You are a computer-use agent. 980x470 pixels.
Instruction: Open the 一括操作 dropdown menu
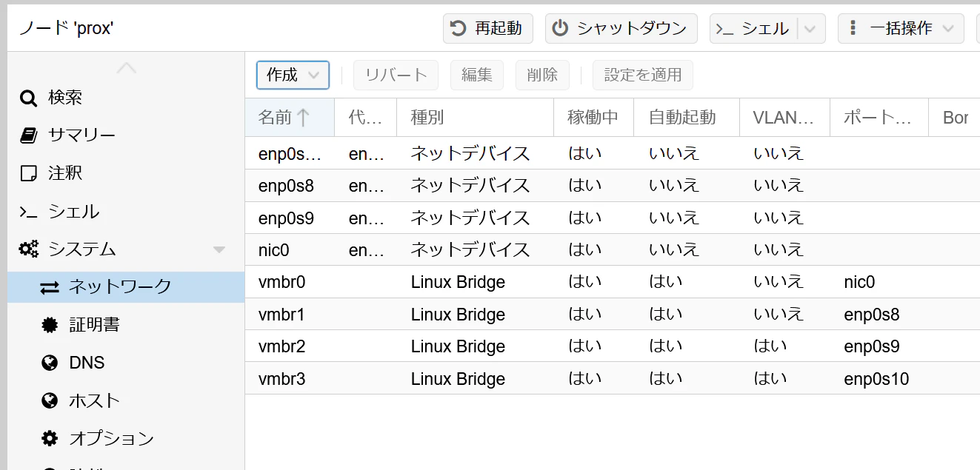(901, 28)
